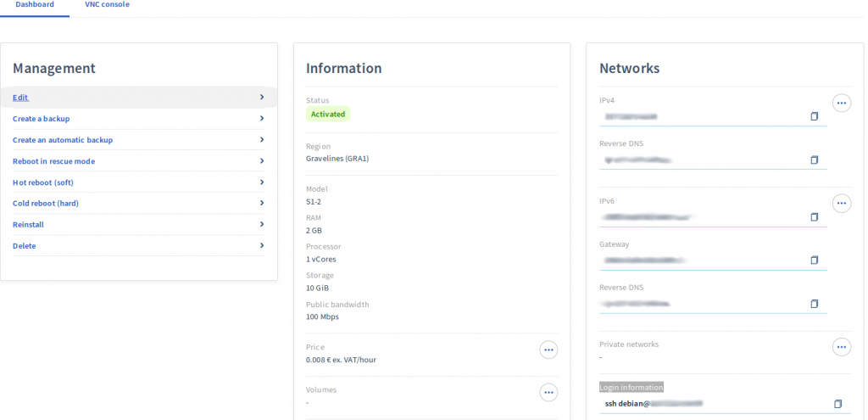The image size is (868, 420).
Task: Open IPv6 more options menu
Action: coord(842,204)
